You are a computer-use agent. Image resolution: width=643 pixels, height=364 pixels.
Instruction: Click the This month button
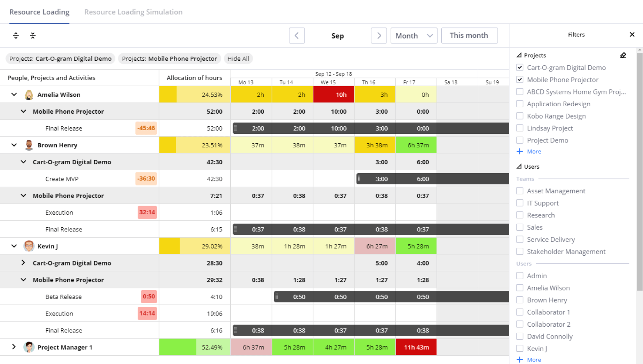(469, 36)
